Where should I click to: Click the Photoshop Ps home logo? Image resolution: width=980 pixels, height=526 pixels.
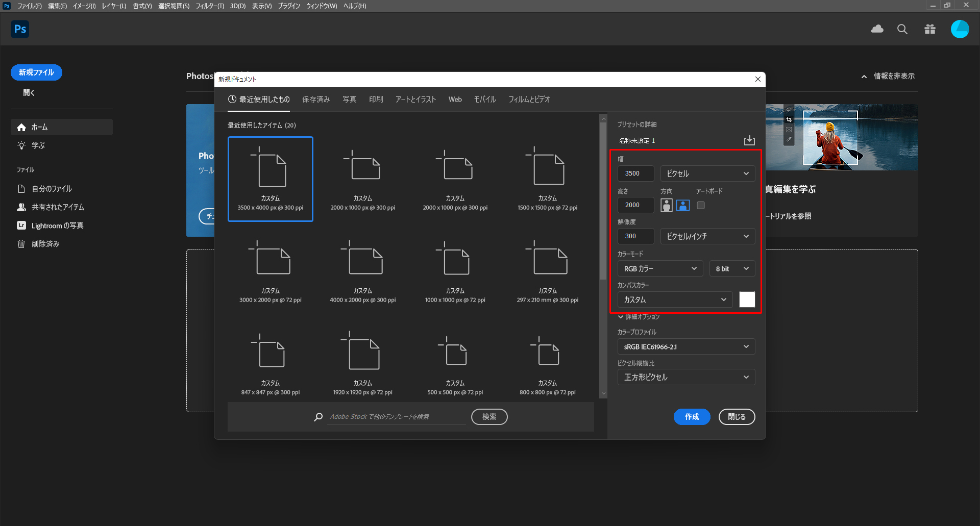coord(20,29)
